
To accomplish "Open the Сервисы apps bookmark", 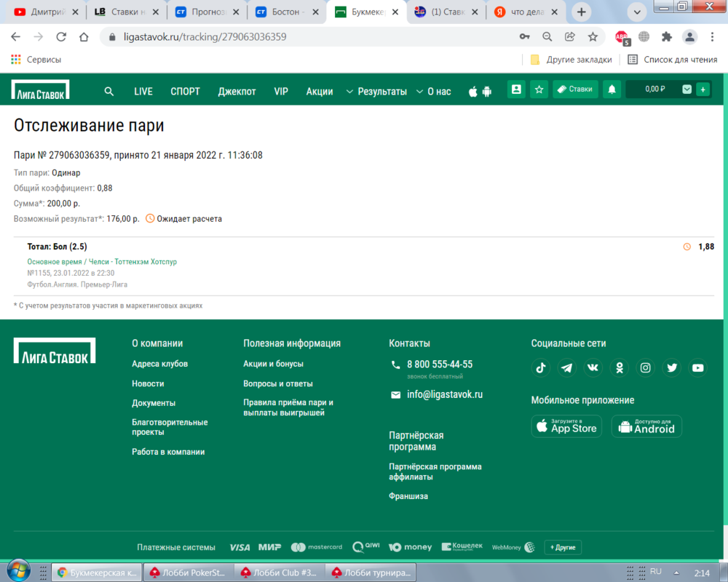I will click(x=36, y=60).
